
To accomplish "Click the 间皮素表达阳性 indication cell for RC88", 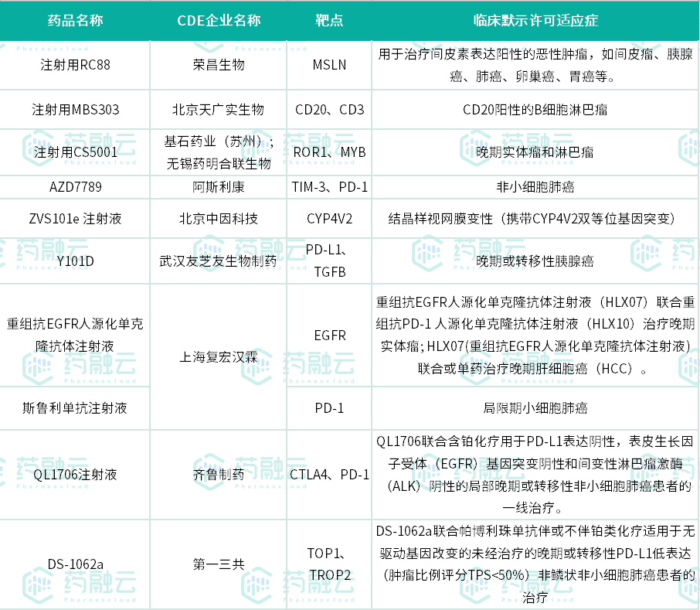I will (x=535, y=65).
